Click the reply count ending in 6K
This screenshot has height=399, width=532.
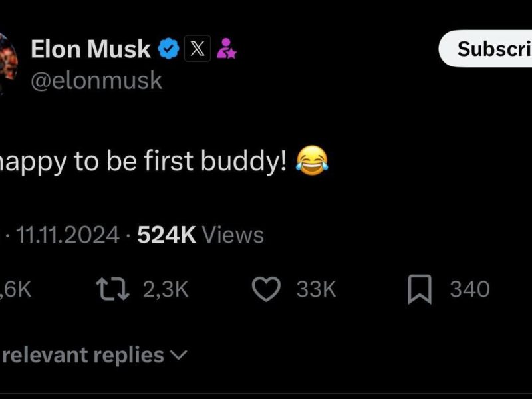pyautogui.click(x=16, y=289)
